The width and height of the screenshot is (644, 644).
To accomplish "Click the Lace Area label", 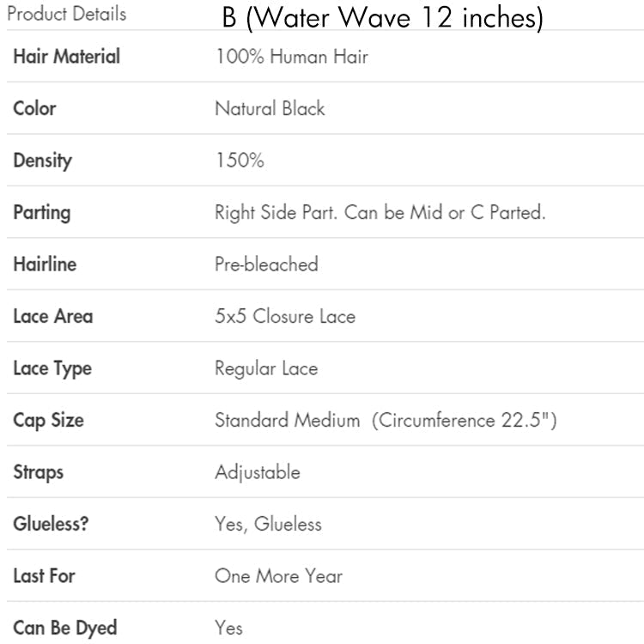I will pos(53,316).
